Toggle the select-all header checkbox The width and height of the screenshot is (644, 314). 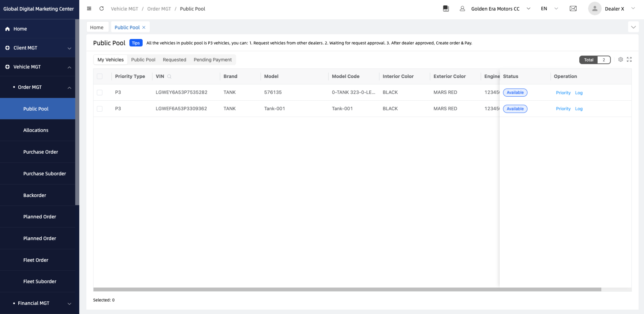[100, 77]
